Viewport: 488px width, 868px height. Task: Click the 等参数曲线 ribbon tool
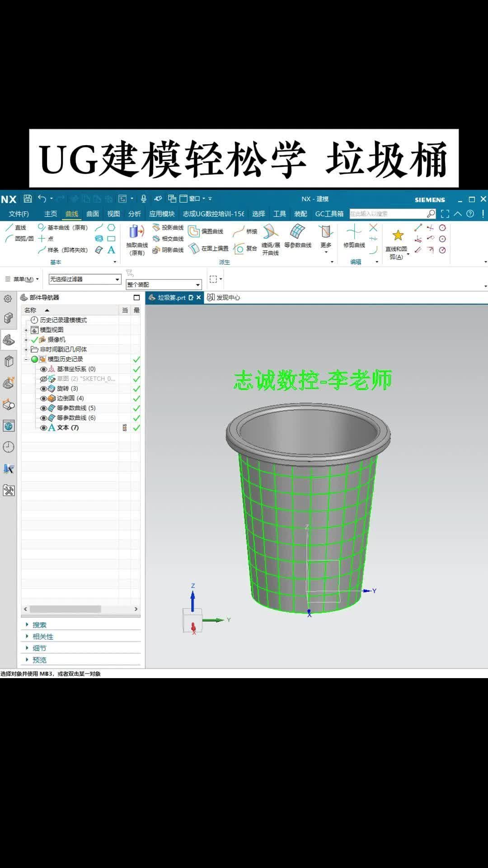pyautogui.click(x=298, y=236)
